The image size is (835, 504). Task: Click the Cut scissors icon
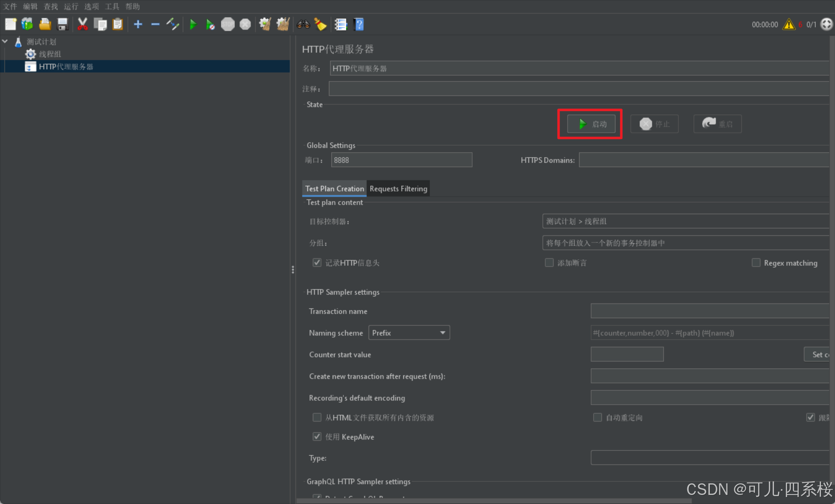coord(83,24)
